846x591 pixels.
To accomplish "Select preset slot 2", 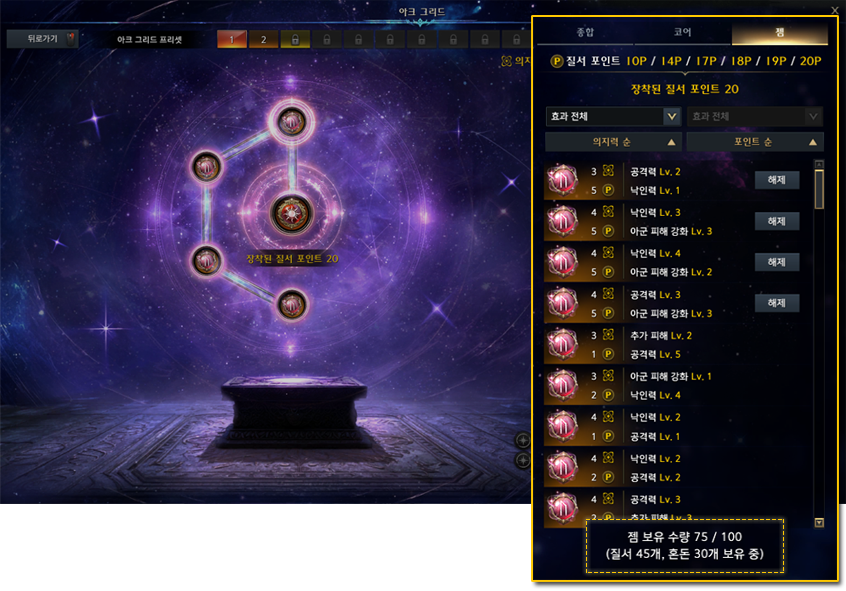I will (x=263, y=39).
